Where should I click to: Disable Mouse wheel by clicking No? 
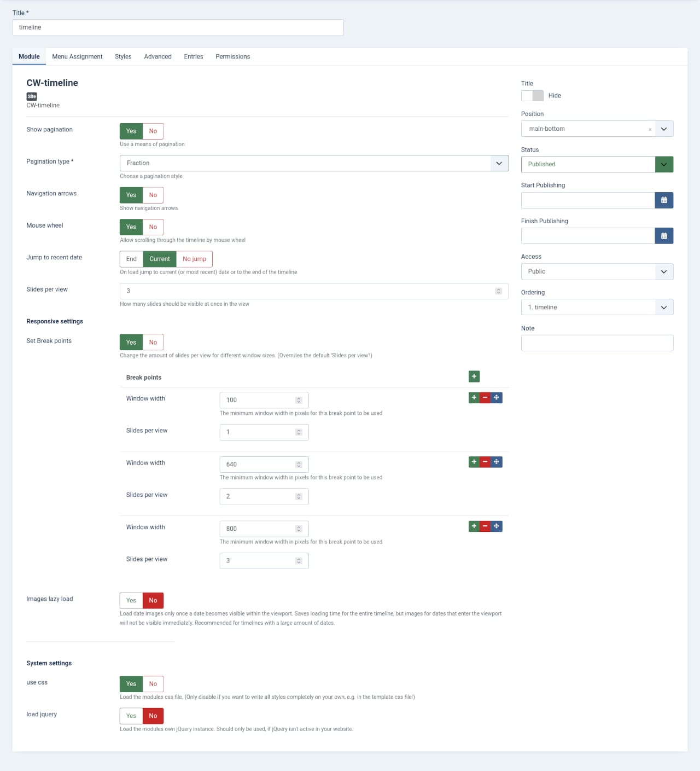(x=153, y=227)
